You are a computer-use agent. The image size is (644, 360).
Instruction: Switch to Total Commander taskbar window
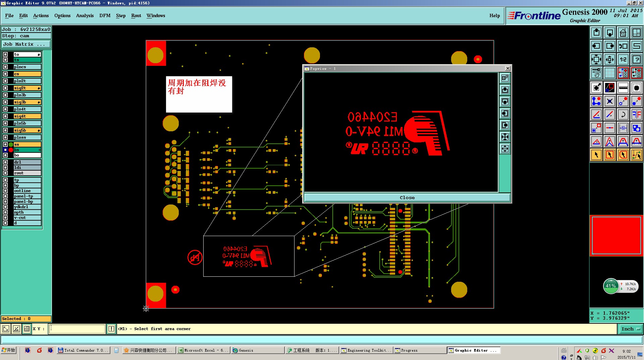tap(83, 350)
